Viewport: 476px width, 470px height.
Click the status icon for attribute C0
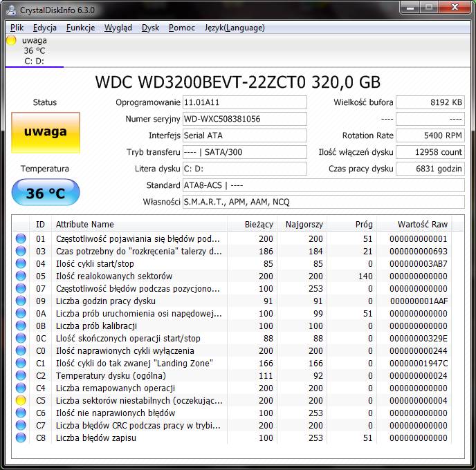pos(21,350)
